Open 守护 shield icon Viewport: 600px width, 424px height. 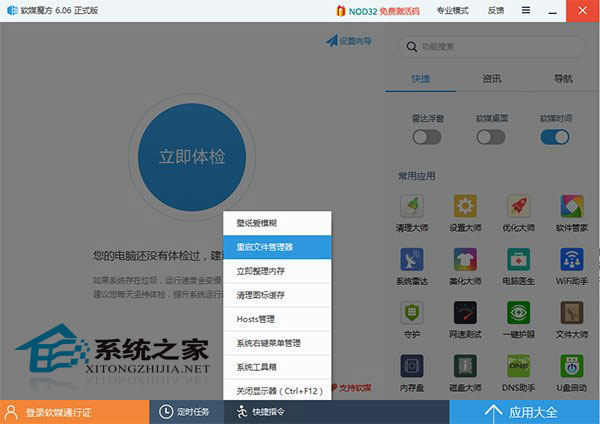412,313
